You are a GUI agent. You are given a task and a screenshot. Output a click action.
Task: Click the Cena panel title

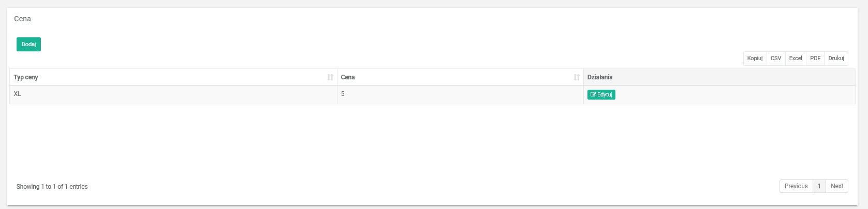coord(22,19)
